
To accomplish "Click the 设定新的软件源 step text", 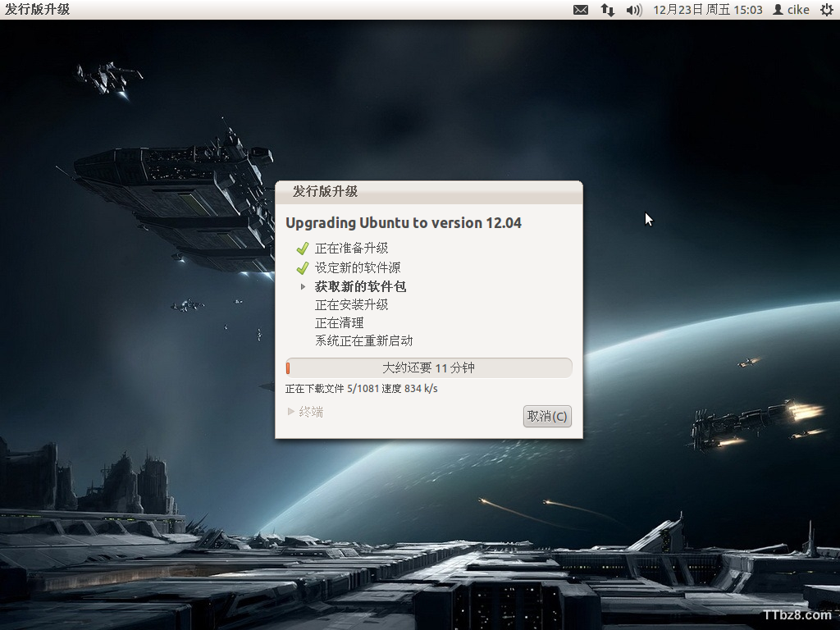I will click(x=358, y=267).
